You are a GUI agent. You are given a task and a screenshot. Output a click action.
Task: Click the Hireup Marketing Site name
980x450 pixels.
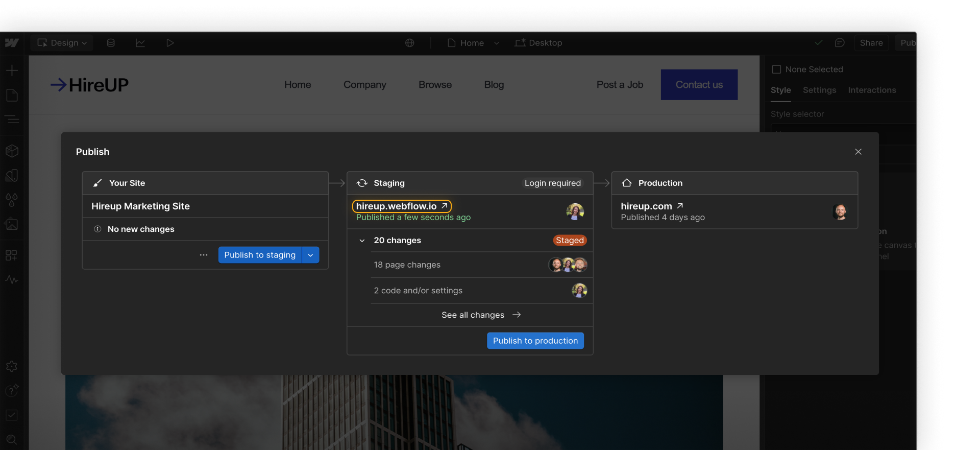click(x=140, y=206)
